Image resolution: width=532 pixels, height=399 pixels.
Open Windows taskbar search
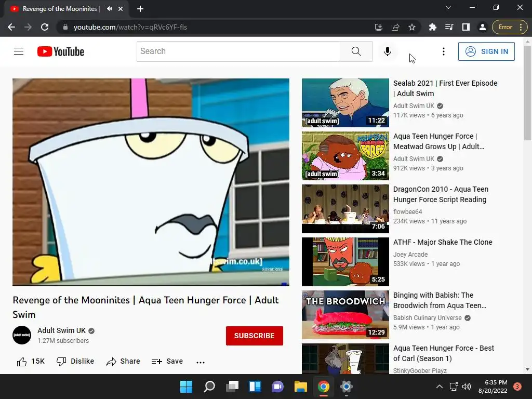click(x=209, y=387)
